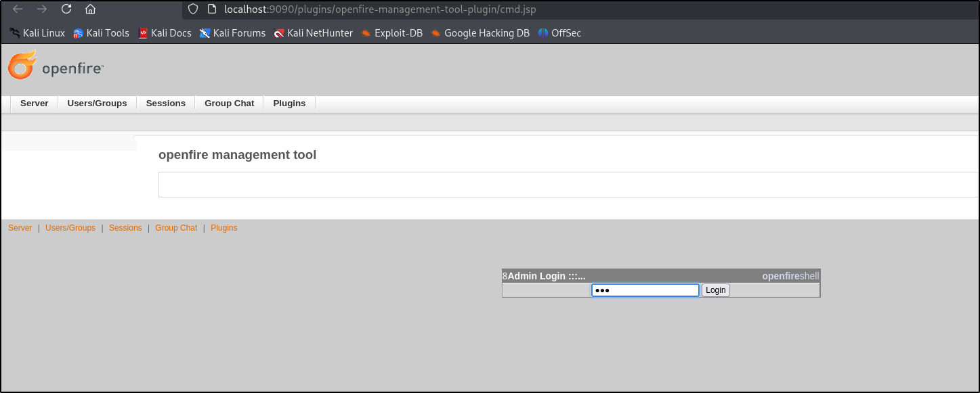Go to browser home icon
Viewport: 980px width, 393px height.
click(90, 9)
